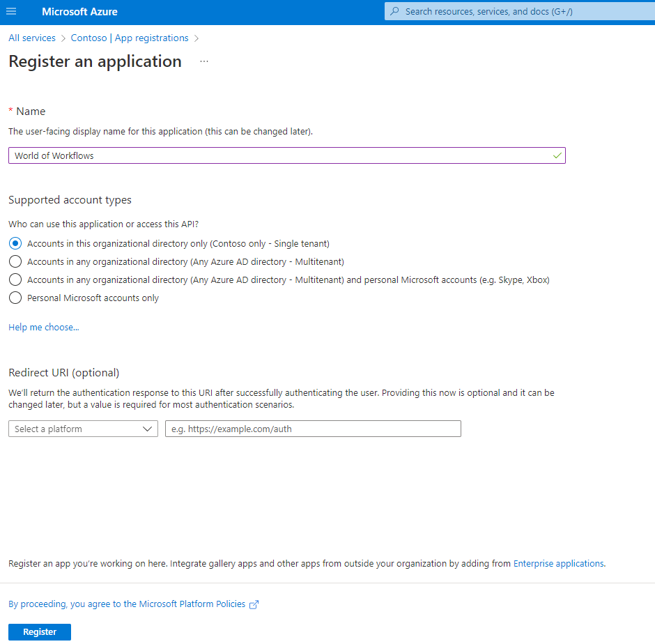This screenshot has height=644, width=655.
Task: Click the green validation checkmark in Name field
Action: (557, 155)
